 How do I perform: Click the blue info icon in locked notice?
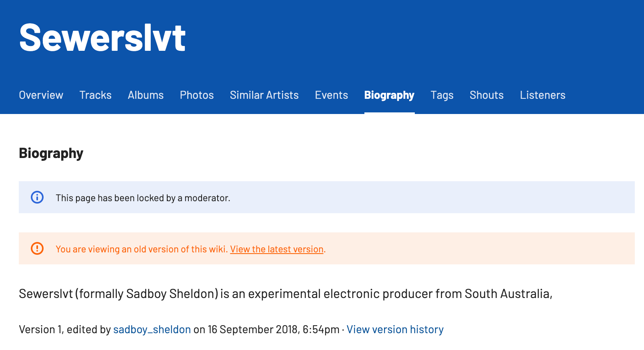tap(37, 197)
